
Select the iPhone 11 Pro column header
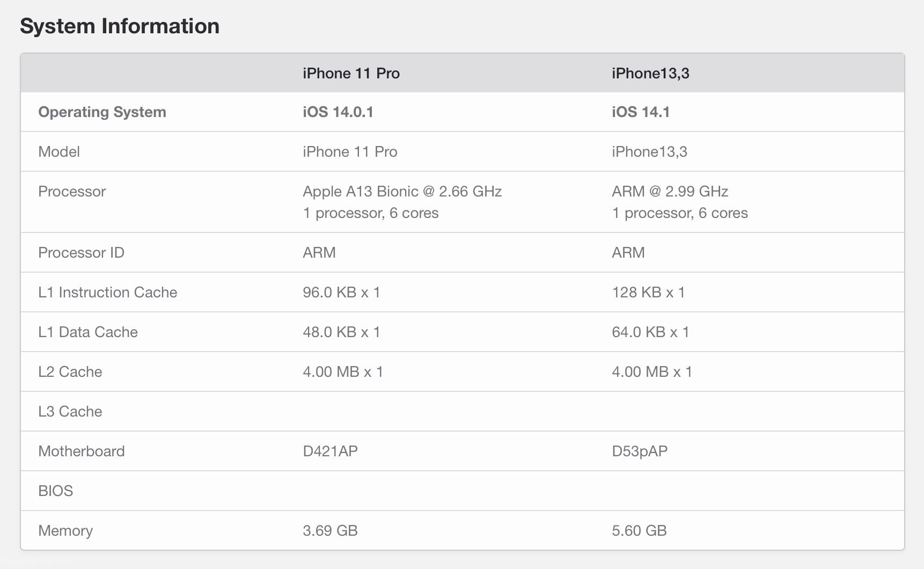(x=351, y=74)
